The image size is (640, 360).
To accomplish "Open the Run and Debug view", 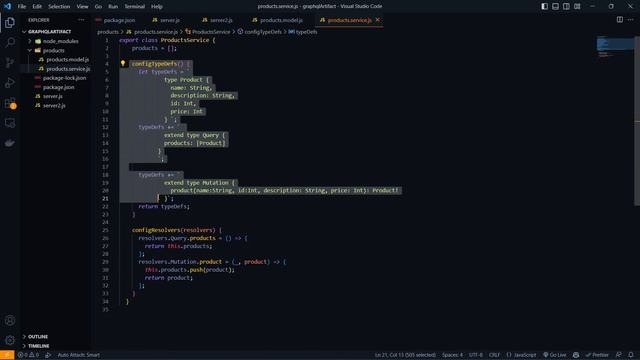I will 10,82.
